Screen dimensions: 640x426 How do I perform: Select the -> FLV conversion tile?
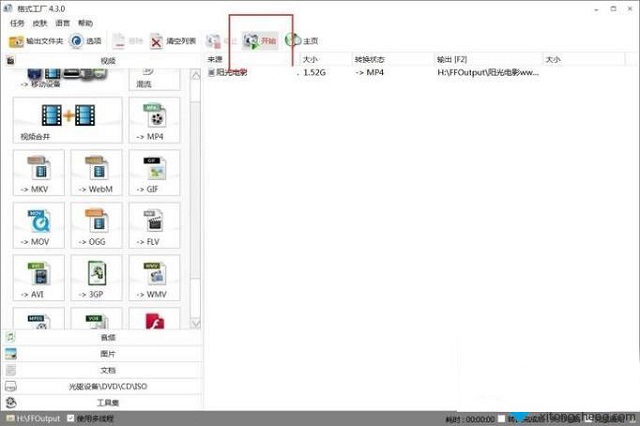154,225
